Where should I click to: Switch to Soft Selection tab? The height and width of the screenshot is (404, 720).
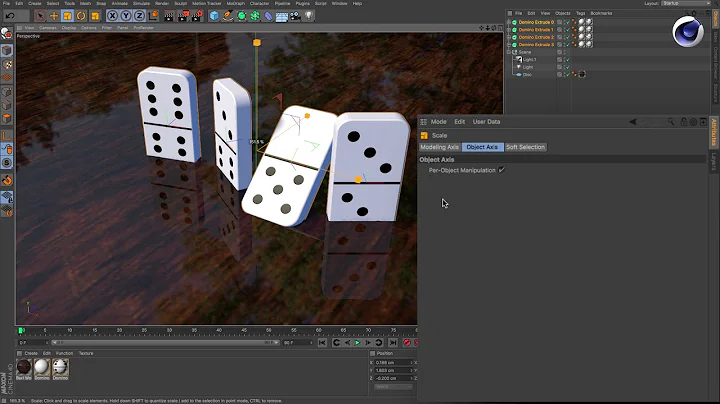pyautogui.click(x=525, y=147)
